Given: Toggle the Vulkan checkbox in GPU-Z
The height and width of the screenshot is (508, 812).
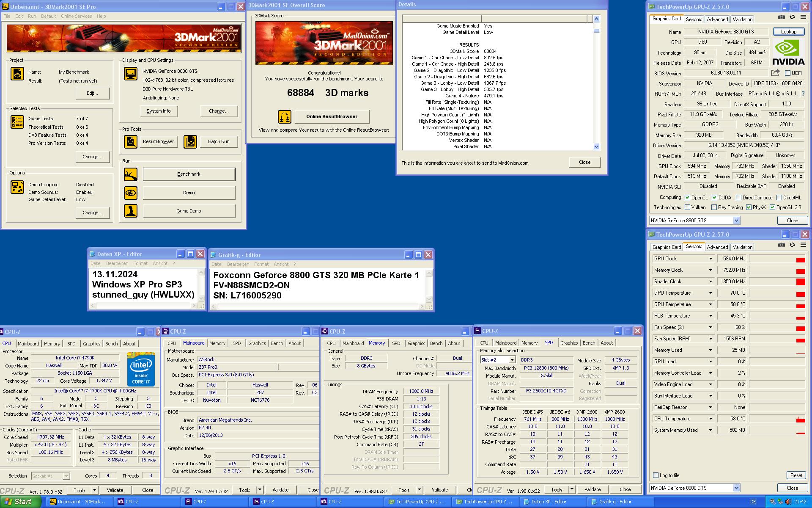Looking at the screenshot, I should click(688, 207).
